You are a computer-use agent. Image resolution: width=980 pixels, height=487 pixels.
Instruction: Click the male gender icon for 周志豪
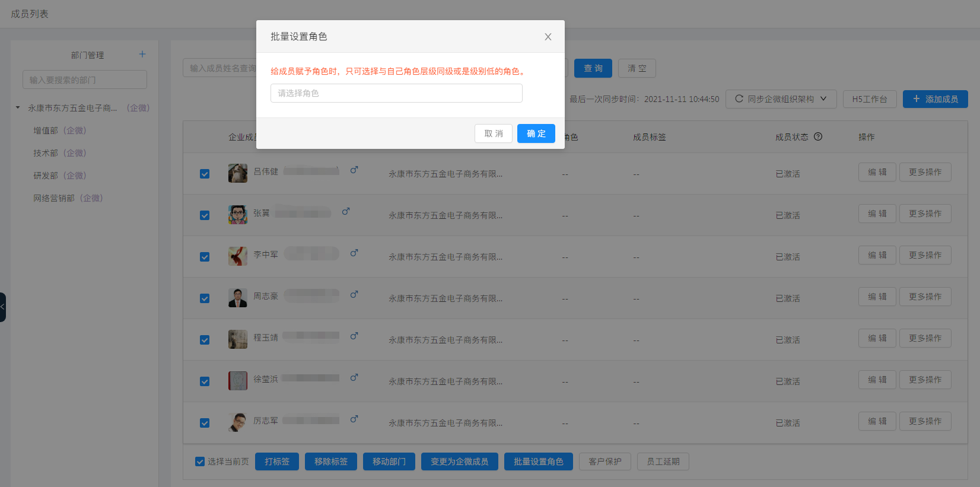[x=354, y=294]
